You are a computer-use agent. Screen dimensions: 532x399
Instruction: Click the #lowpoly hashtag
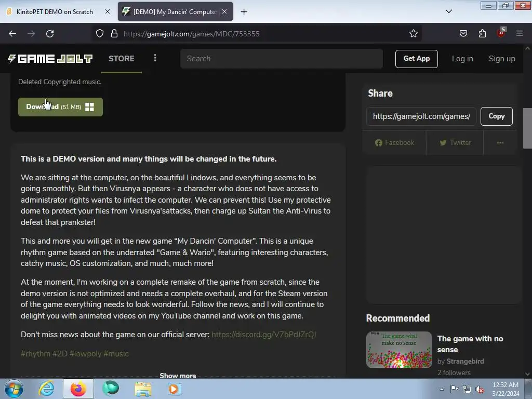[x=86, y=354]
